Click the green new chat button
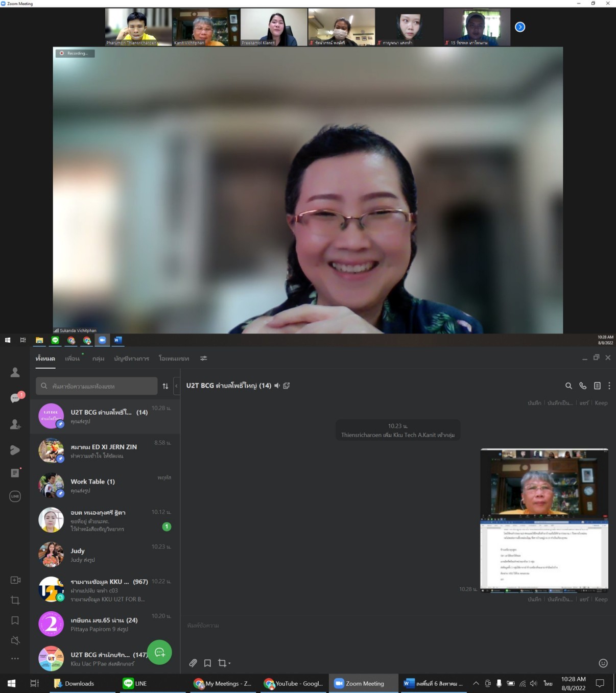Viewport: 616px width, 693px height. 159,652
